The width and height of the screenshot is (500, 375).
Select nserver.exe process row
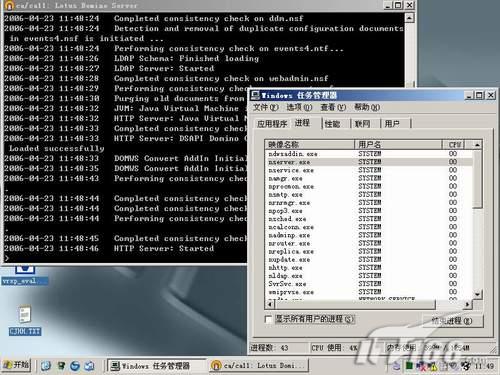point(369,162)
